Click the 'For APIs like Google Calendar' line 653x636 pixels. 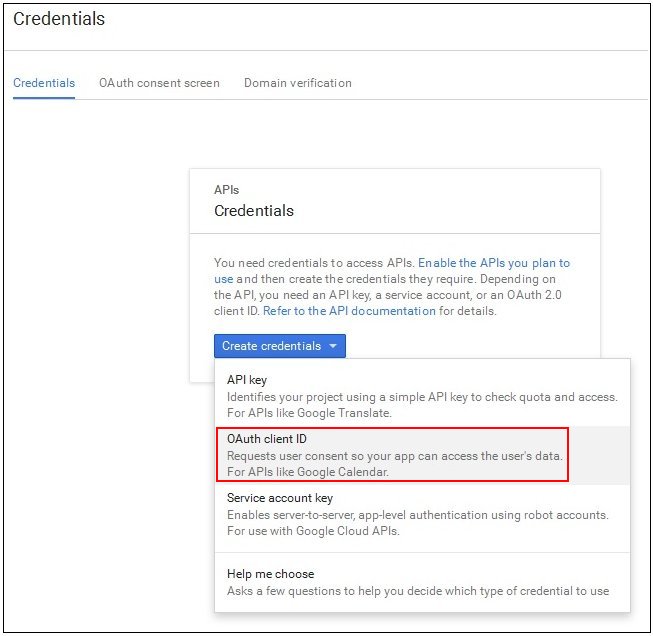coord(308,472)
